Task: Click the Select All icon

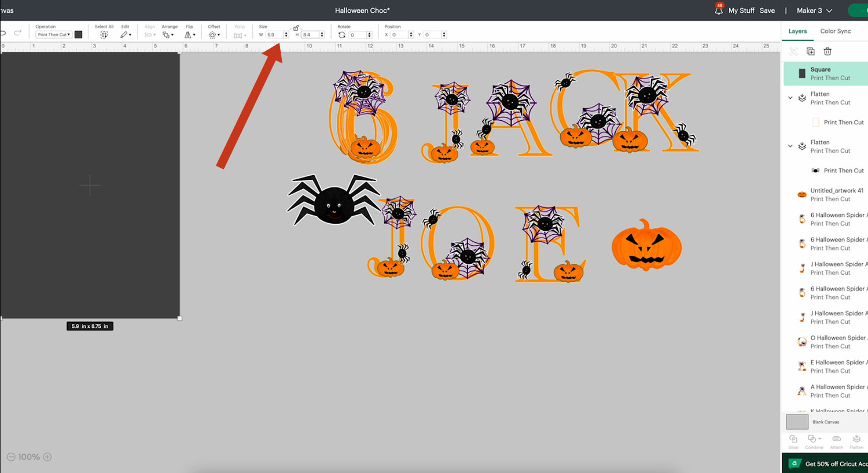Action: click(x=104, y=35)
